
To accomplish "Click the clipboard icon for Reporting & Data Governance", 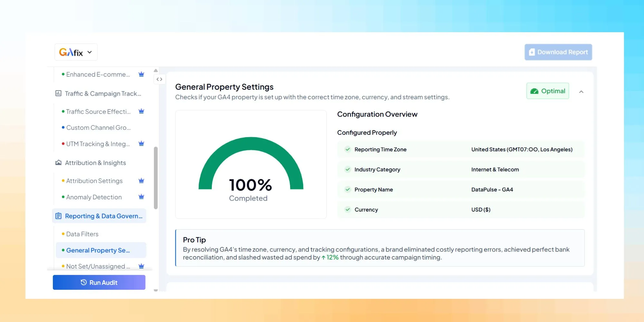I will pyautogui.click(x=58, y=216).
